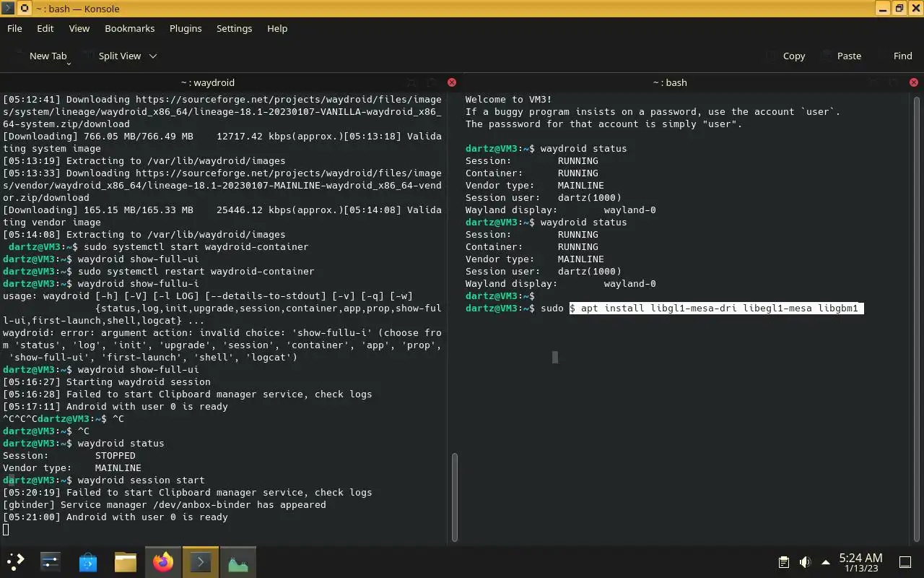This screenshot has height=578, width=924.
Task: Select the '~ : waydroid' pane header
Action: point(208,82)
